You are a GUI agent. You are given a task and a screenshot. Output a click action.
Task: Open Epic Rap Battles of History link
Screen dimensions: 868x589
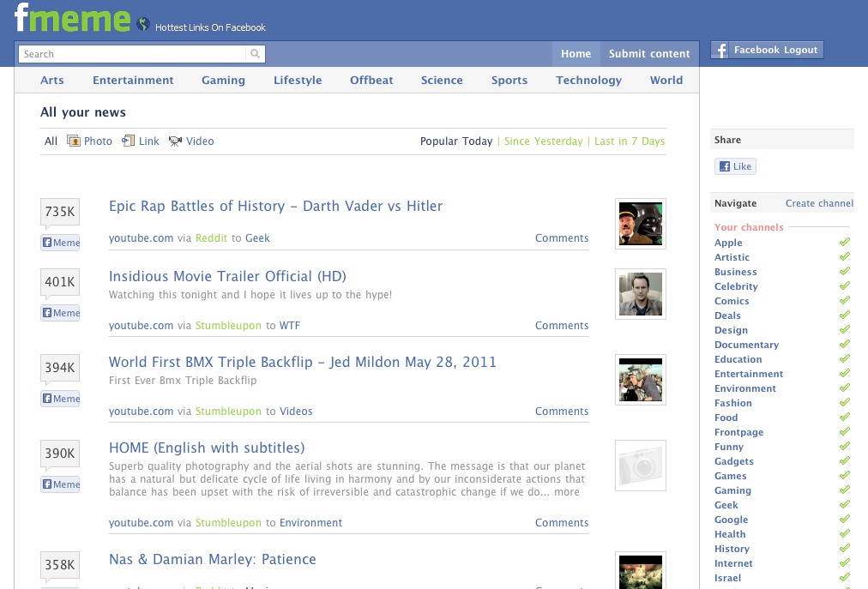tap(275, 206)
